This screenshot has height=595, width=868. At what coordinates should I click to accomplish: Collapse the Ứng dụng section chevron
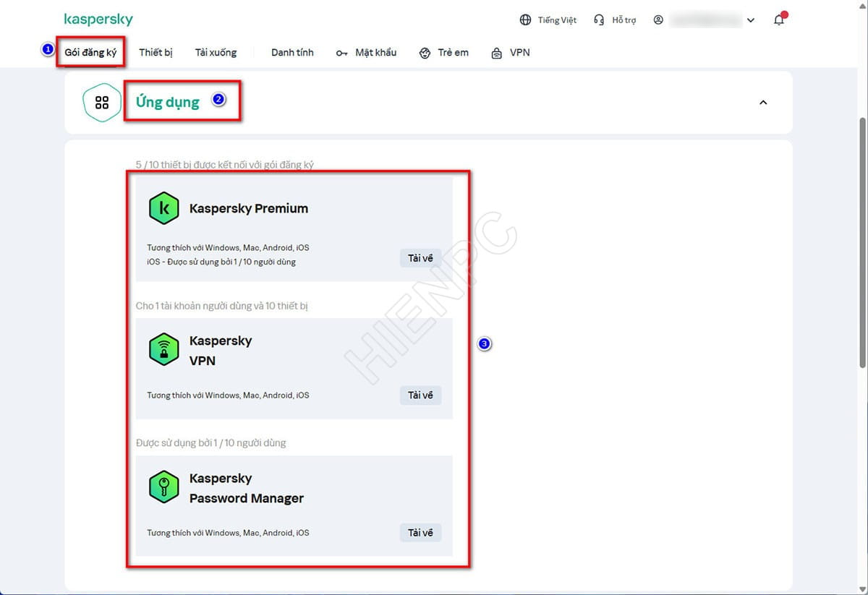click(762, 103)
